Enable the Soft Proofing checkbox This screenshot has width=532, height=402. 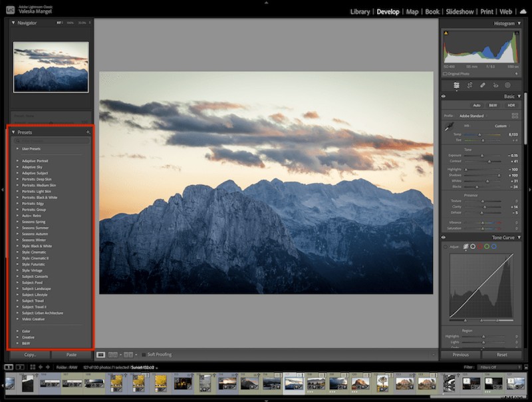click(145, 354)
